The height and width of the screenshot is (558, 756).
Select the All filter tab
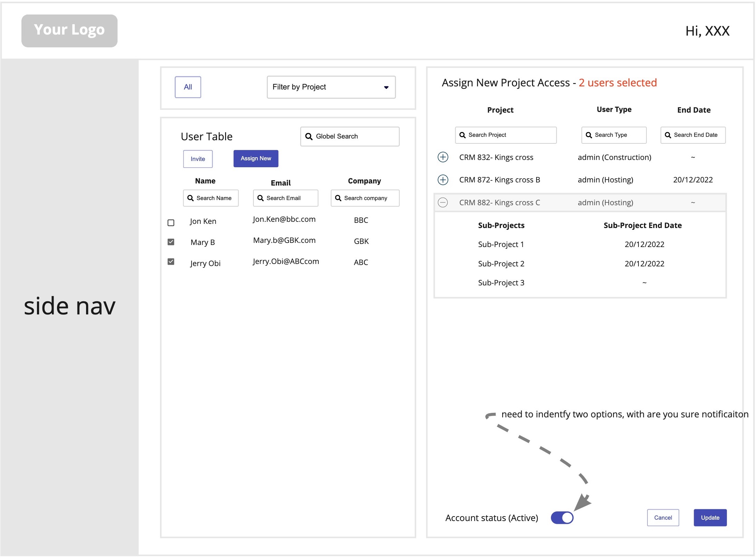tap(188, 87)
